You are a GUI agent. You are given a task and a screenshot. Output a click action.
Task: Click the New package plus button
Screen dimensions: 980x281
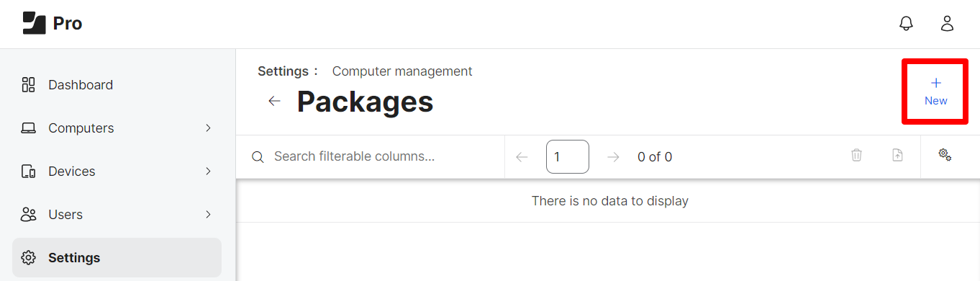tap(935, 92)
